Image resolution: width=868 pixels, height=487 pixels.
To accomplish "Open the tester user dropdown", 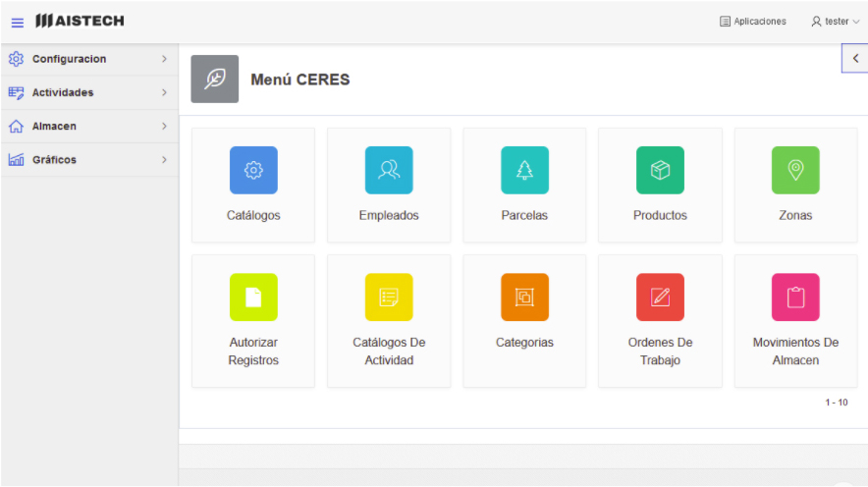I will pos(836,21).
